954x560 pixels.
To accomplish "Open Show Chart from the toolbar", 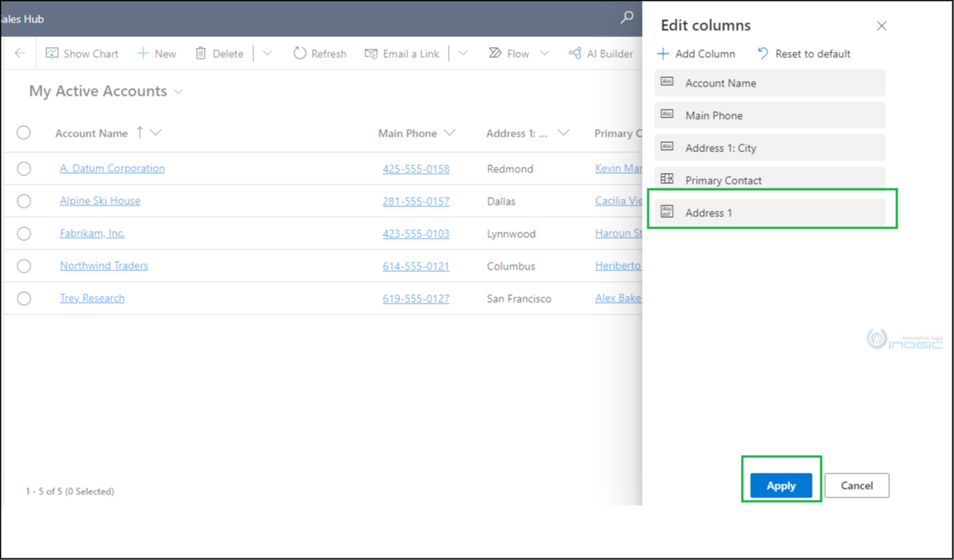I will tap(82, 53).
